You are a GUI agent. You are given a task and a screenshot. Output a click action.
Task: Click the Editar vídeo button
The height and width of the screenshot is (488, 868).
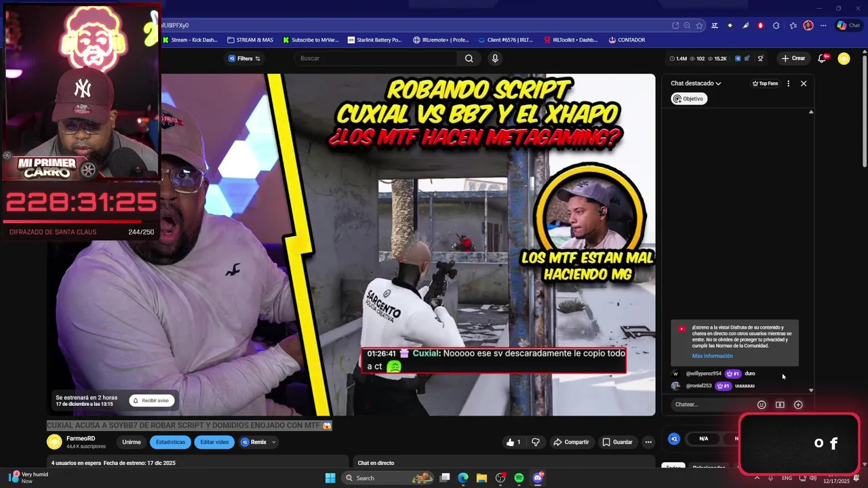pyautogui.click(x=214, y=442)
